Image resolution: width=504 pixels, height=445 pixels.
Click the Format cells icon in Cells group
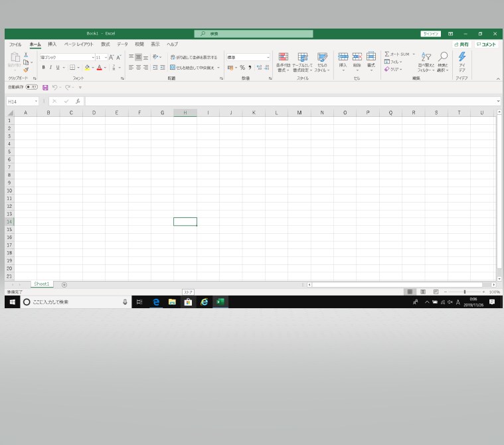pyautogui.click(x=371, y=56)
